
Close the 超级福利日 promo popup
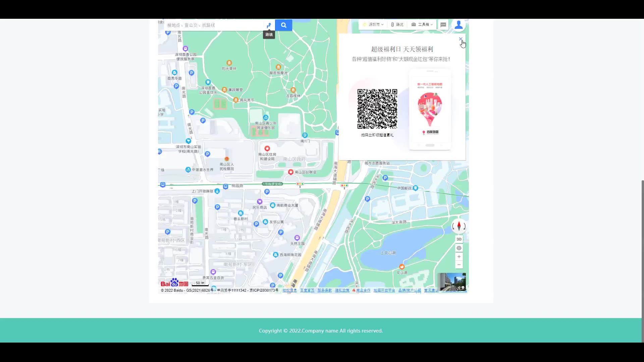coord(461,39)
